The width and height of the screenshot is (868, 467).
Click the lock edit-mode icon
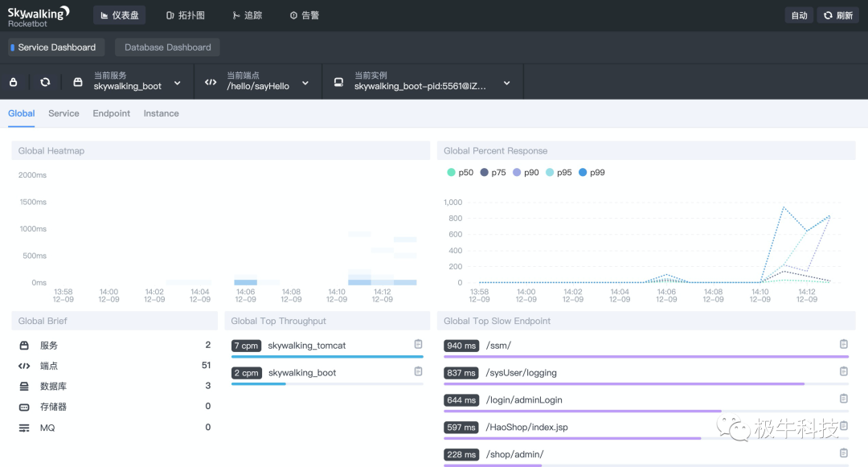[x=14, y=82]
